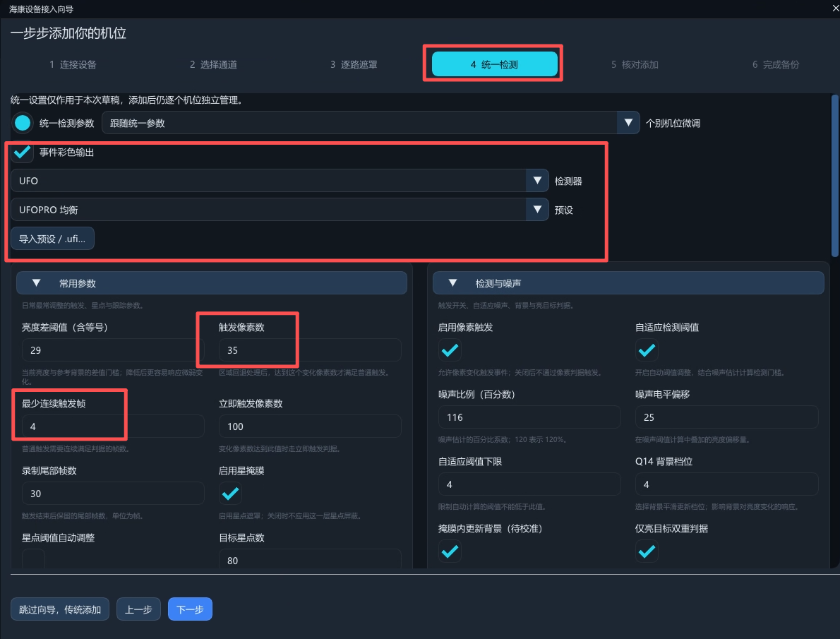Screen dimensions: 840x639
Task: Click the 录制尾部帧数 input field
Action: 113,493
